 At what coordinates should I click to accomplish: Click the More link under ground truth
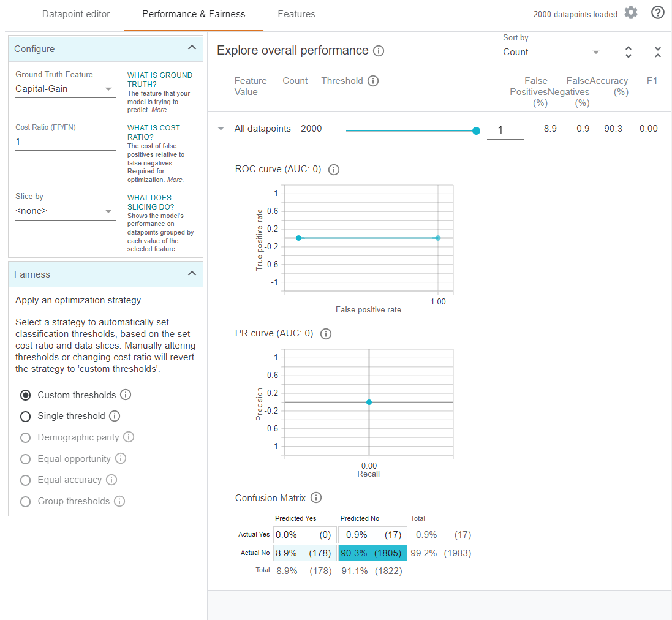click(159, 110)
